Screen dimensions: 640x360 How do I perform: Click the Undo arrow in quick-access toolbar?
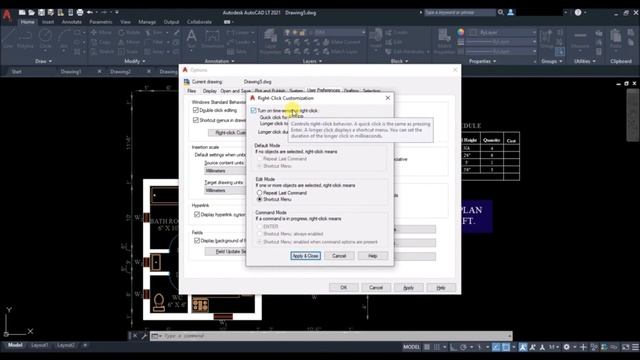89,13
